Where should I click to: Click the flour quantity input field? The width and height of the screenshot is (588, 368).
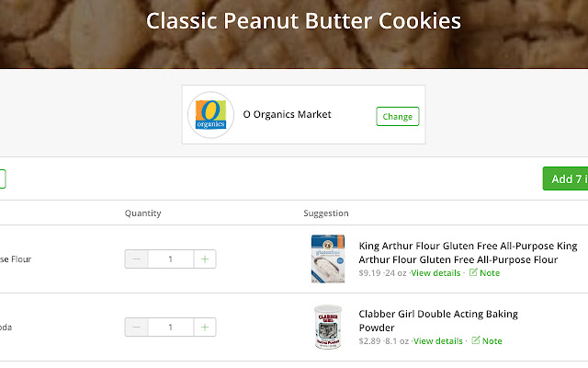pos(171,259)
